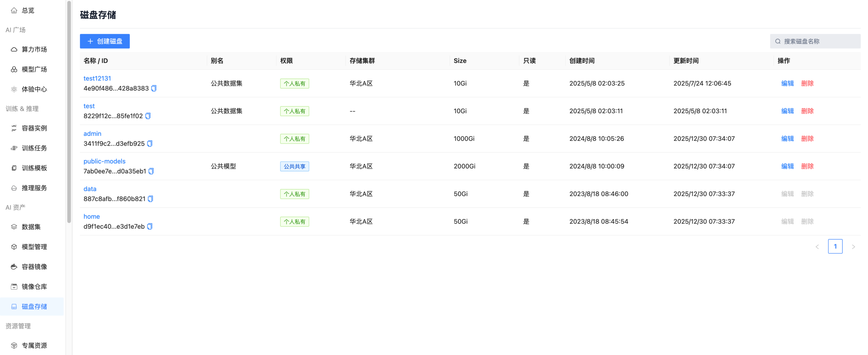This screenshot has height=355, width=868.
Task: Edit the test12131 disk
Action: pos(787,83)
